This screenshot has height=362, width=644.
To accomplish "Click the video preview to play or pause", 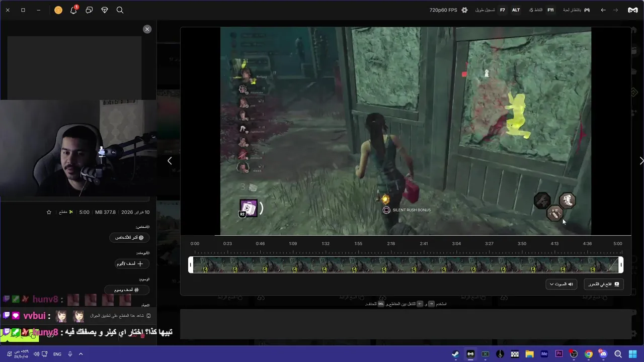I will click(x=406, y=131).
